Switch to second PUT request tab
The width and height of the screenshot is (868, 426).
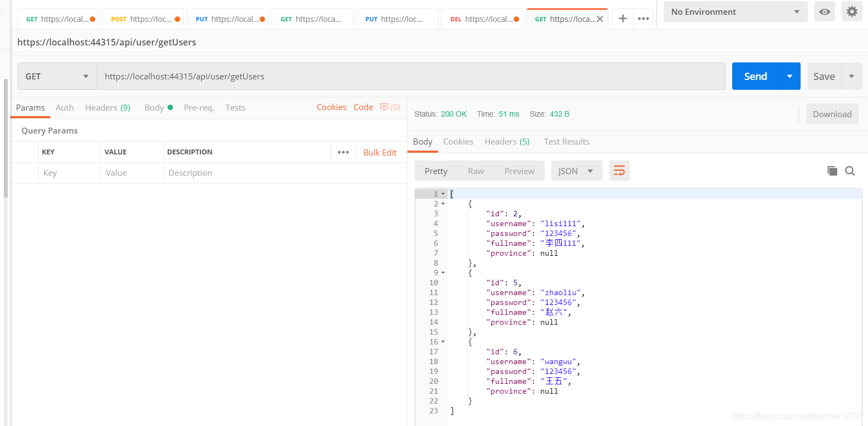[x=398, y=19]
